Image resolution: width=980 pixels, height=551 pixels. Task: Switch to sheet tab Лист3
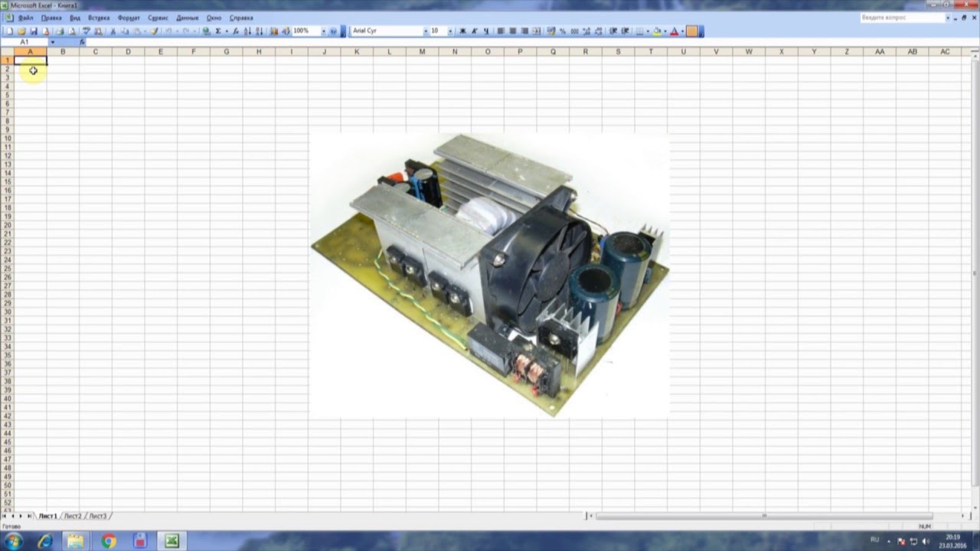click(x=97, y=517)
